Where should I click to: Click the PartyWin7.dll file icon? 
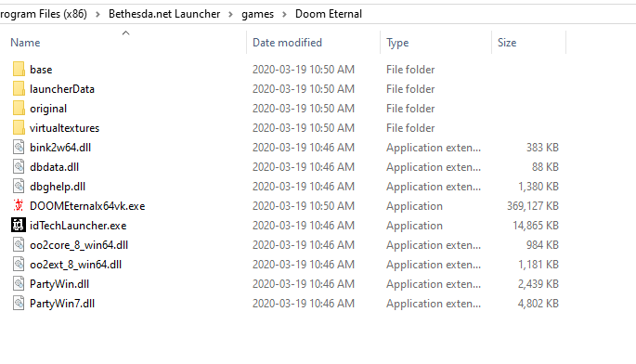[x=19, y=303]
